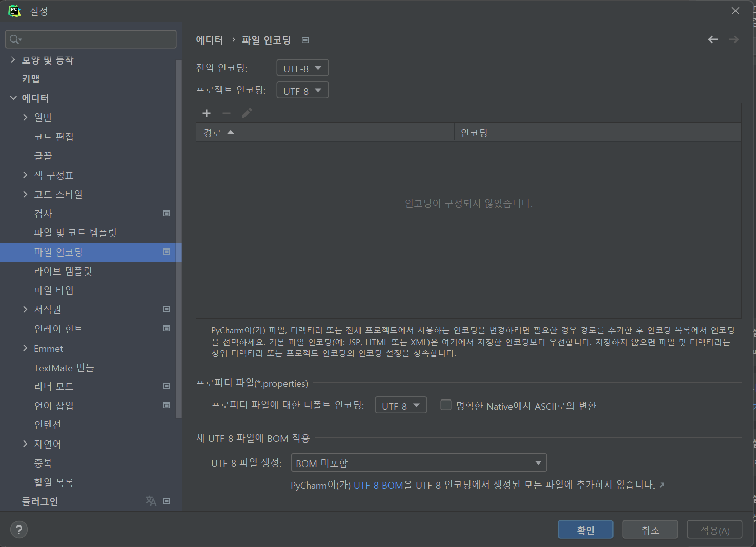Click the translation icon on the 플러그인 row
The image size is (756, 547).
click(x=151, y=501)
